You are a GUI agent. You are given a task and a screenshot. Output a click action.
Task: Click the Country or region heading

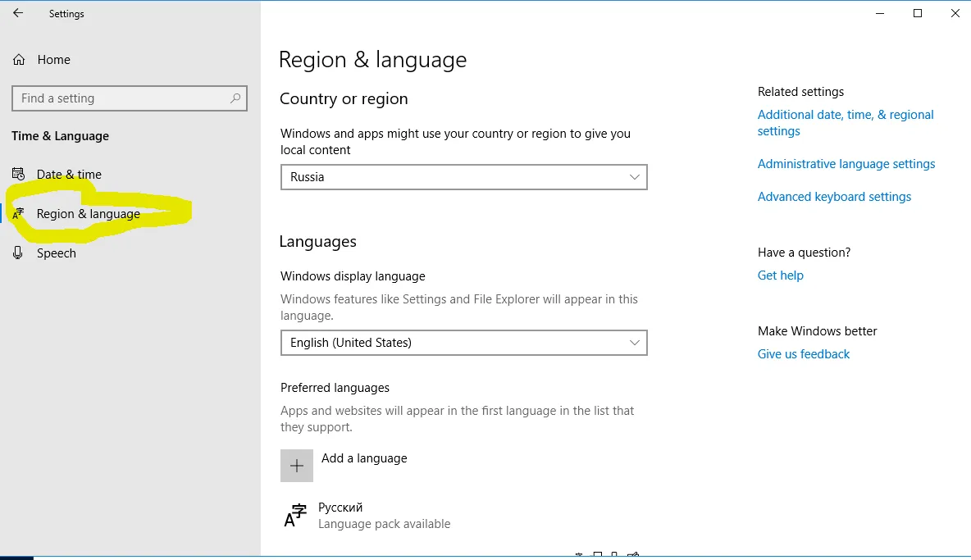coord(344,99)
